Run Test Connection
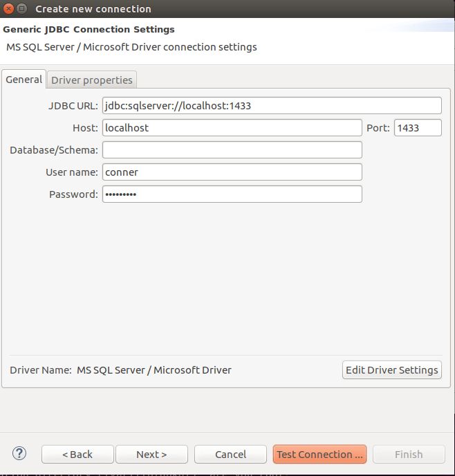455x476 pixels. [x=319, y=455]
